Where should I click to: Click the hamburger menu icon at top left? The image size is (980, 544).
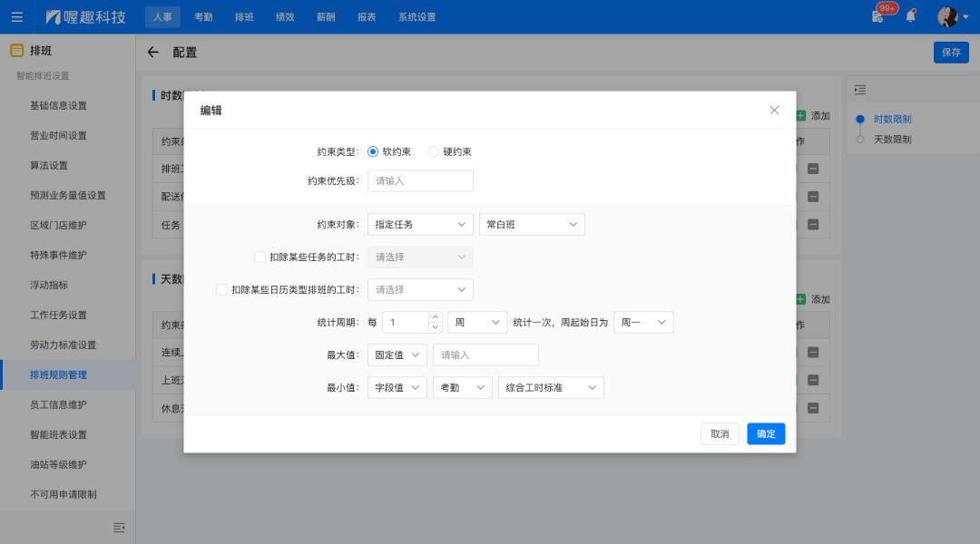point(17,17)
